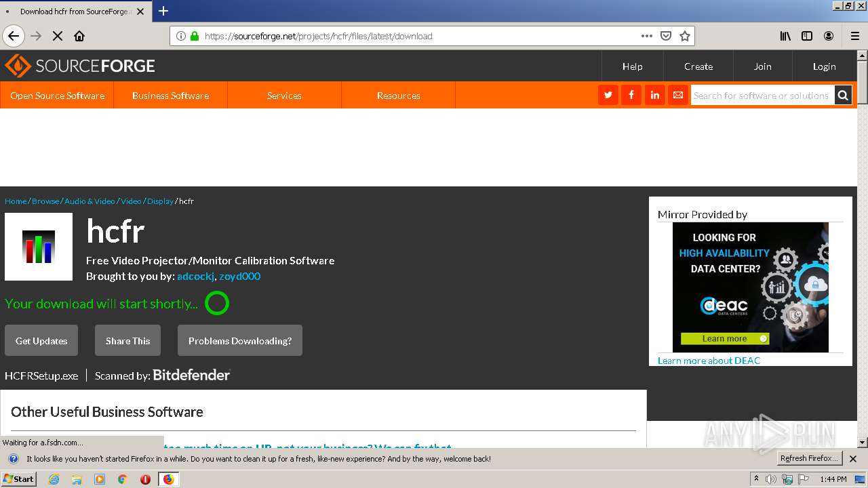The height and width of the screenshot is (488, 868).
Task: Open the file explorer taskbar icon
Action: [x=77, y=479]
